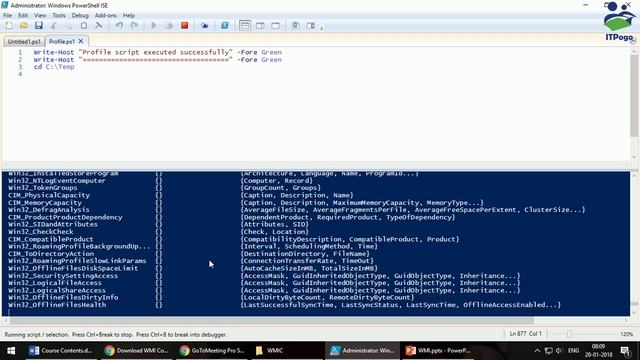Click the 120% zoom value
Screen dimensions: 640x360
coord(627,334)
